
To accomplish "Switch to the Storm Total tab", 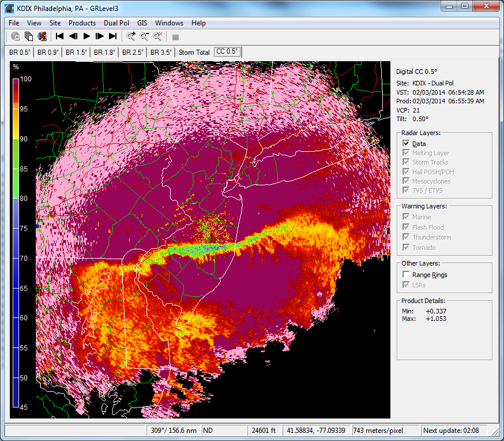I will click(194, 52).
